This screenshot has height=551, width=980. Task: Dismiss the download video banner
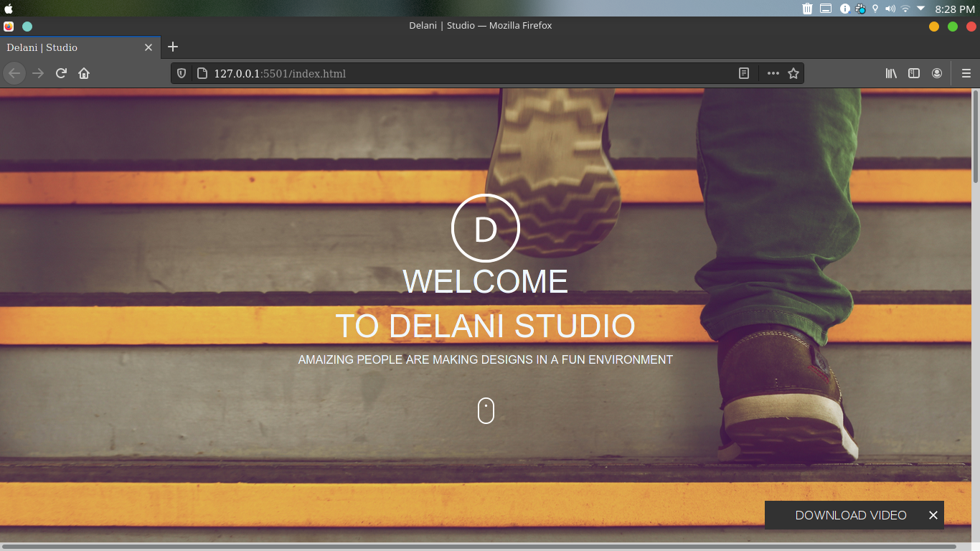(x=933, y=515)
